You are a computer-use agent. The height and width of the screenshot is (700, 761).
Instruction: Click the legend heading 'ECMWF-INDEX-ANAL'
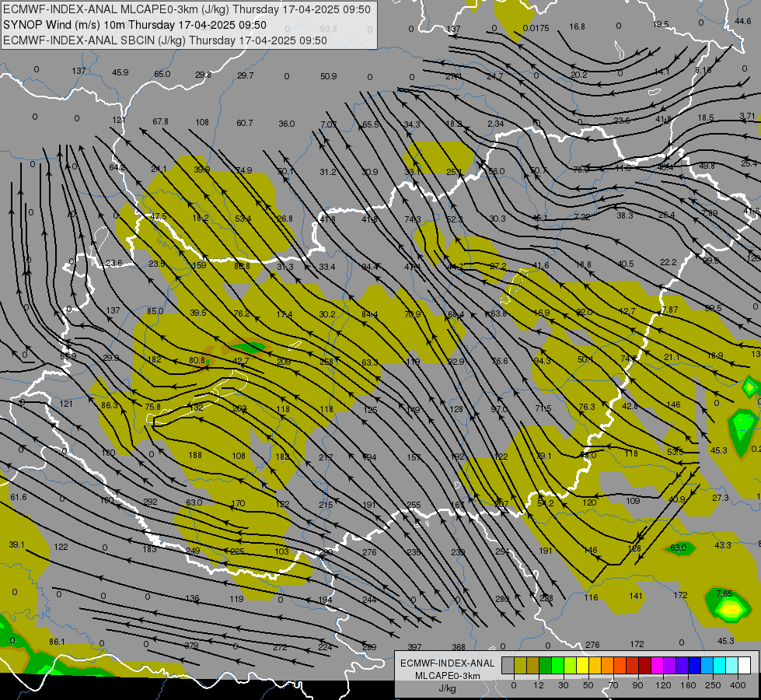click(447, 663)
